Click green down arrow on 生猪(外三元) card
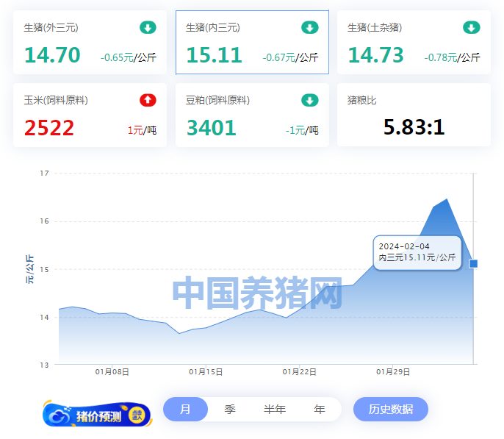504x439 pixels. (148, 28)
